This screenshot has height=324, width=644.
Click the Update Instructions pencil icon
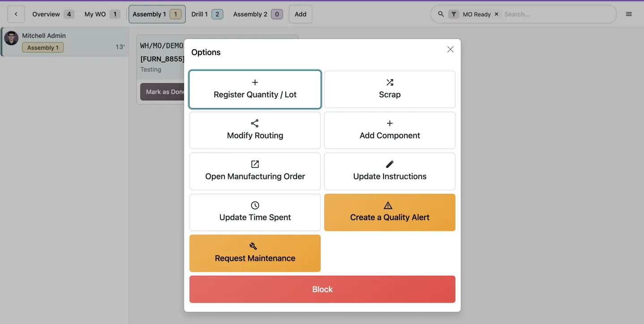click(x=390, y=164)
